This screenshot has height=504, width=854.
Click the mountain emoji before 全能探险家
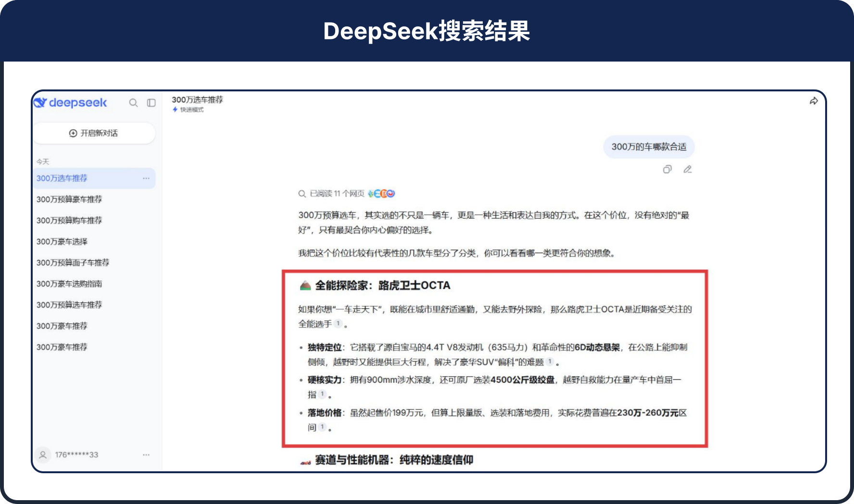tap(305, 286)
